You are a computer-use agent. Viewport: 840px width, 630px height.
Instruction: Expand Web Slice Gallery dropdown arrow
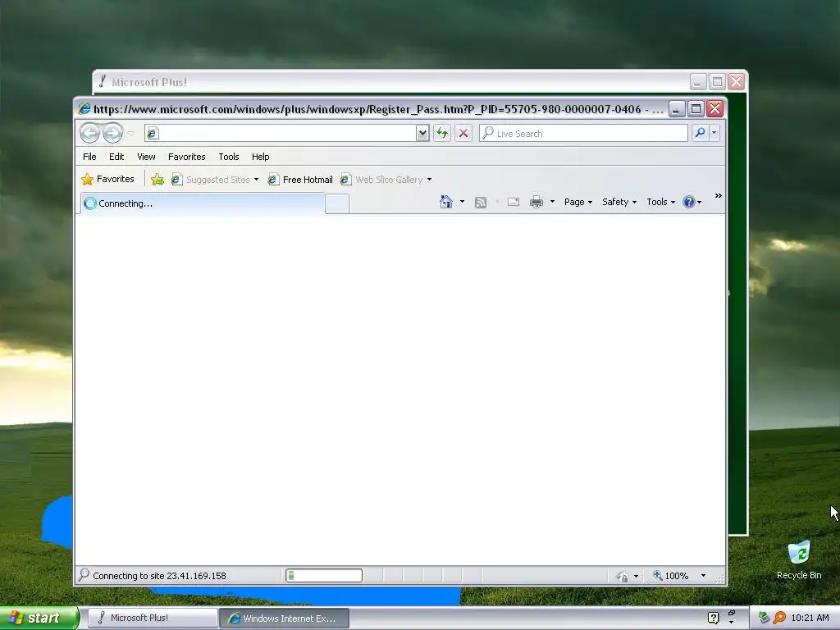click(x=429, y=180)
